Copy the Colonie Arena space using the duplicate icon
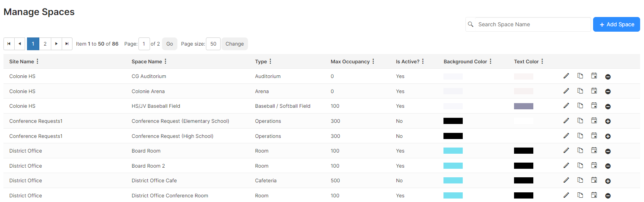This screenshot has height=202, width=644. [x=580, y=91]
